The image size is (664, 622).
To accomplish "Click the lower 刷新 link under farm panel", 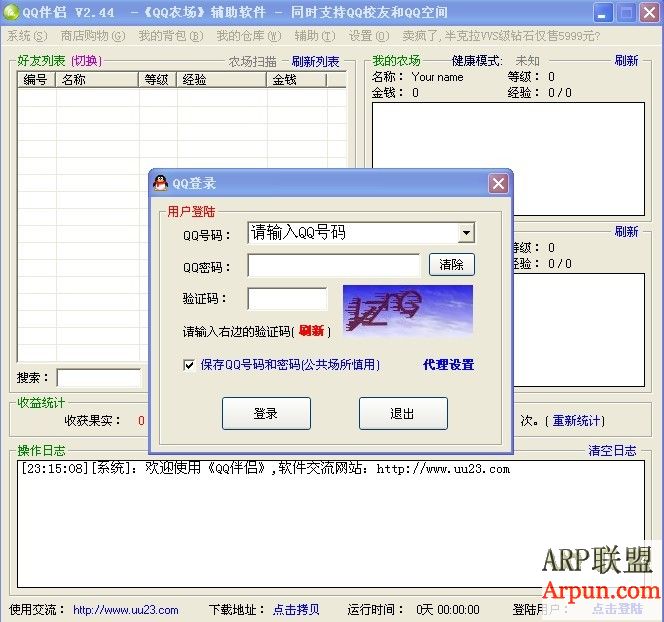I will coord(626,232).
